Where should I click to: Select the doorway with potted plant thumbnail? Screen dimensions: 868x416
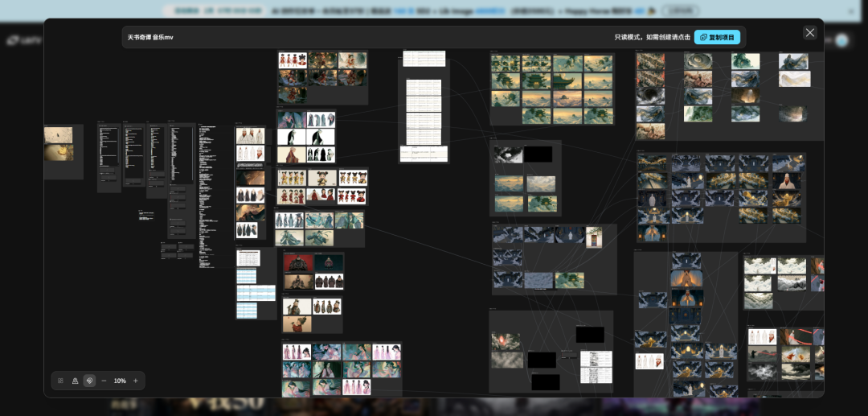pyautogui.click(x=594, y=237)
